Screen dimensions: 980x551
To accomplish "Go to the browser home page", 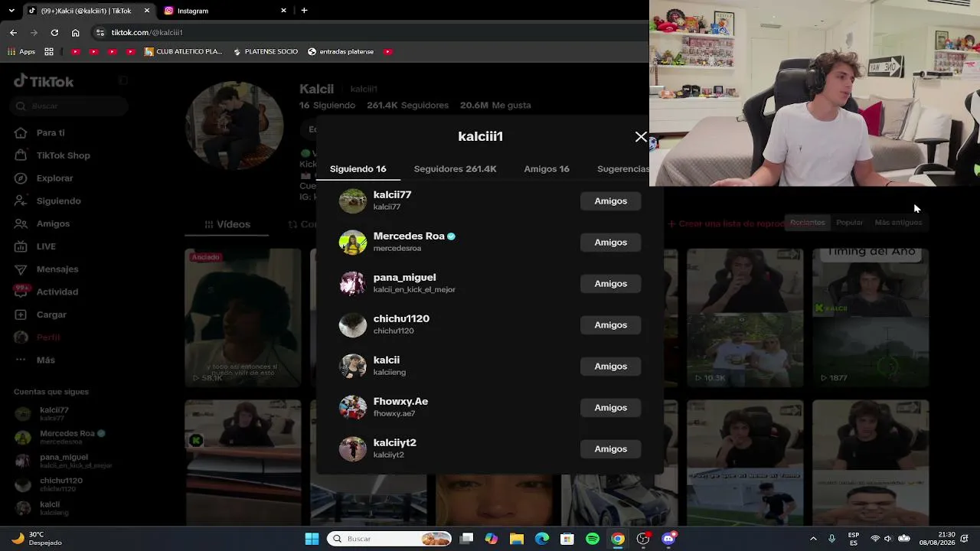I will tap(75, 33).
